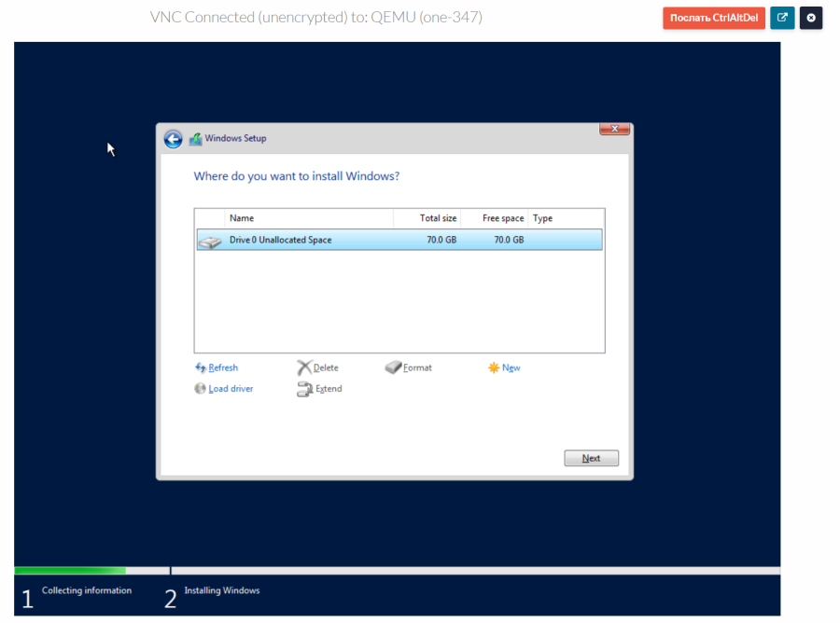Click the 70.0 GB total size cell

coord(441,240)
